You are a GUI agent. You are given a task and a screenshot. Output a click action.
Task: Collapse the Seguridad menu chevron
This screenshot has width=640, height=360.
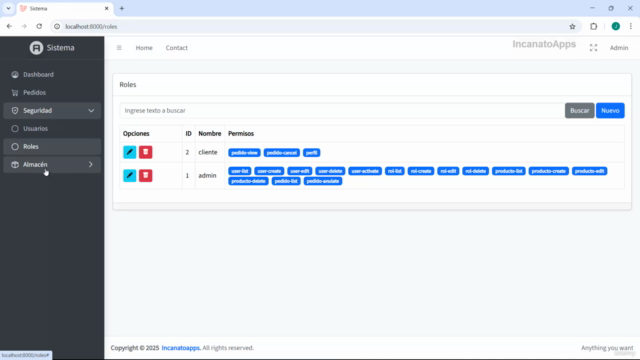pos(91,111)
